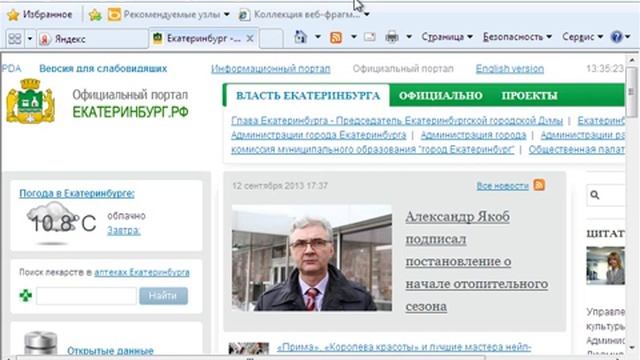
Task: Open Администрации города Екатеринбурга link
Action: 318,135
